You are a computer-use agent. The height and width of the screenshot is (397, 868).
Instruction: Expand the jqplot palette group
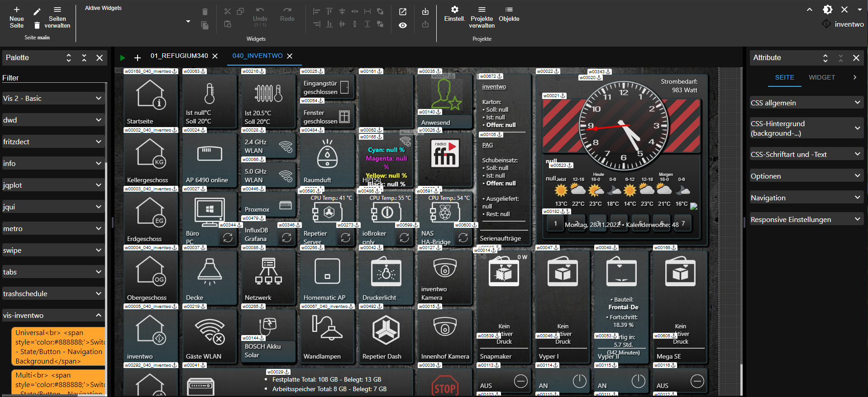53,185
